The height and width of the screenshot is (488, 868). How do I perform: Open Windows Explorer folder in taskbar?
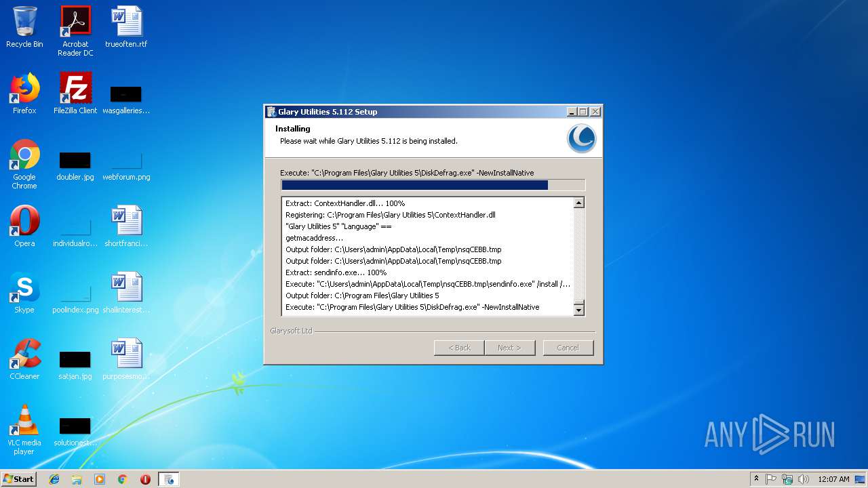pos(77,479)
